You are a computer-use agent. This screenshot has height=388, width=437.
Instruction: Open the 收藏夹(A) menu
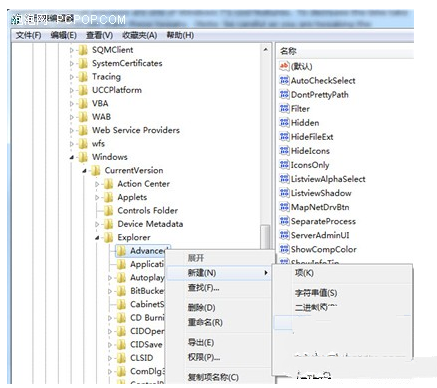[139, 35]
